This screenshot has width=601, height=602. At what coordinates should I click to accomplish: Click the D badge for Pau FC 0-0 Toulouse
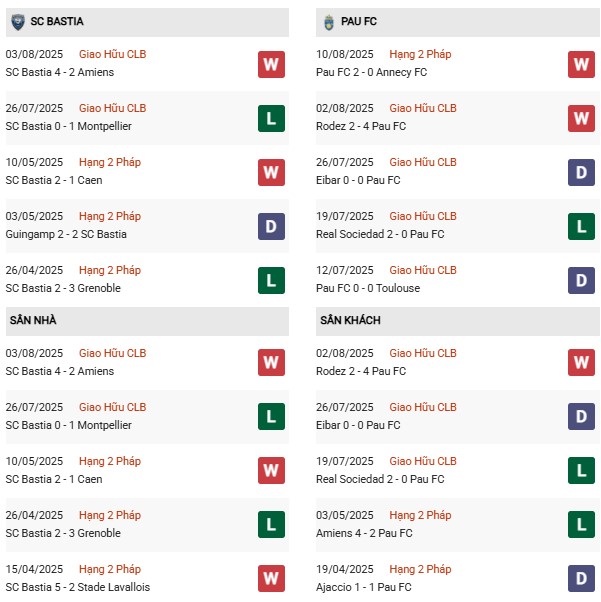tap(581, 281)
